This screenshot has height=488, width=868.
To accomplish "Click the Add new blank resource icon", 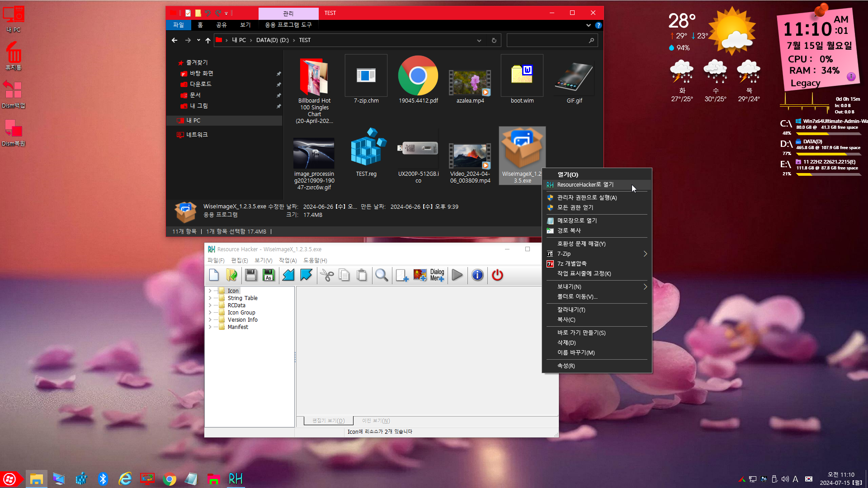I will 402,275.
